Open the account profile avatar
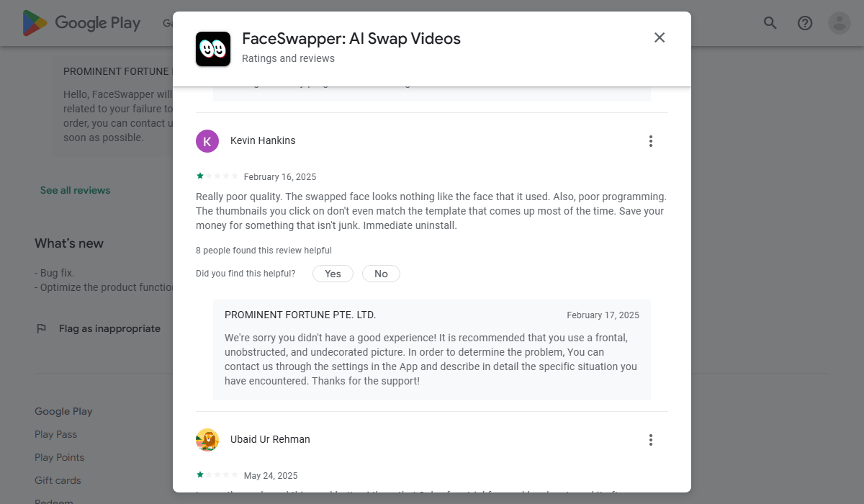 click(840, 23)
